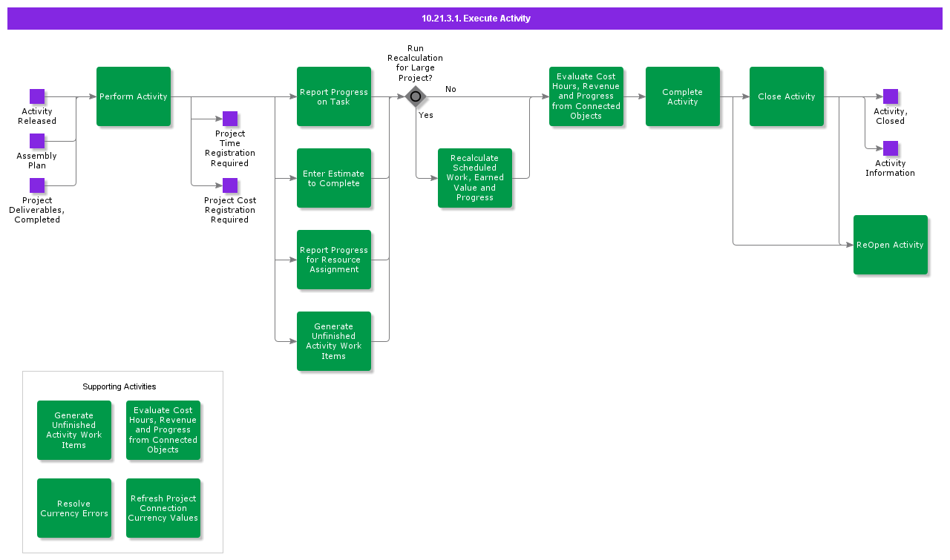Screen dimensions: 950x560
Task: Click the Assembly Plan purple event square
Action: pos(37,141)
